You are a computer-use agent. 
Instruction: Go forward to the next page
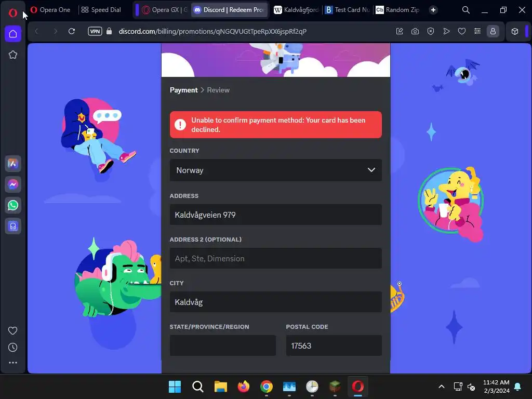(x=55, y=31)
